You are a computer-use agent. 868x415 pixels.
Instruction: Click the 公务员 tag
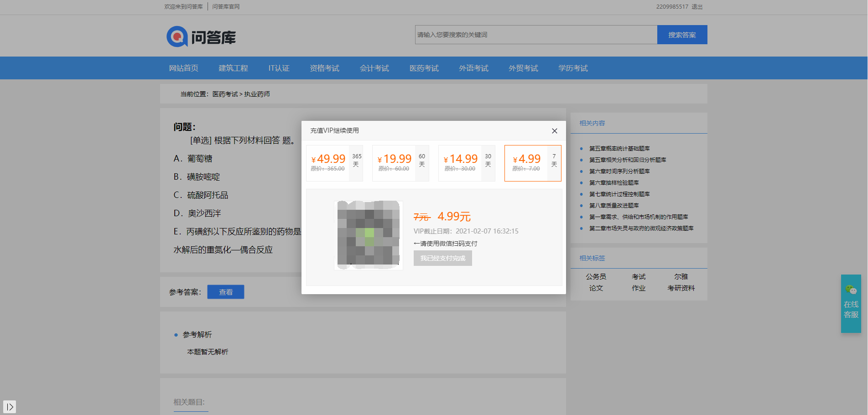point(596,277)
